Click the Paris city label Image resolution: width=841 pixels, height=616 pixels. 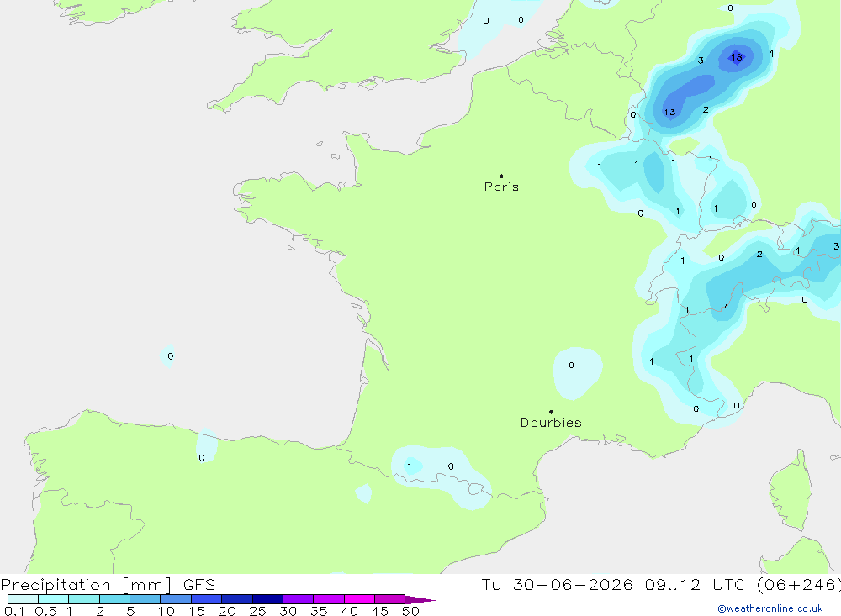[501, 187]
